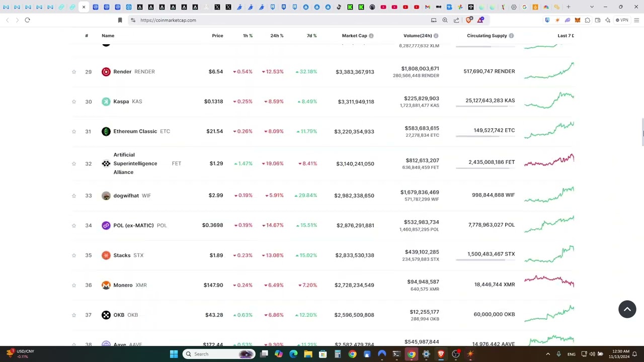Viewport: 644px width, 362px height.
Task: Open the USD/CNY widget on the taskbar
Action: click(20, 354)
